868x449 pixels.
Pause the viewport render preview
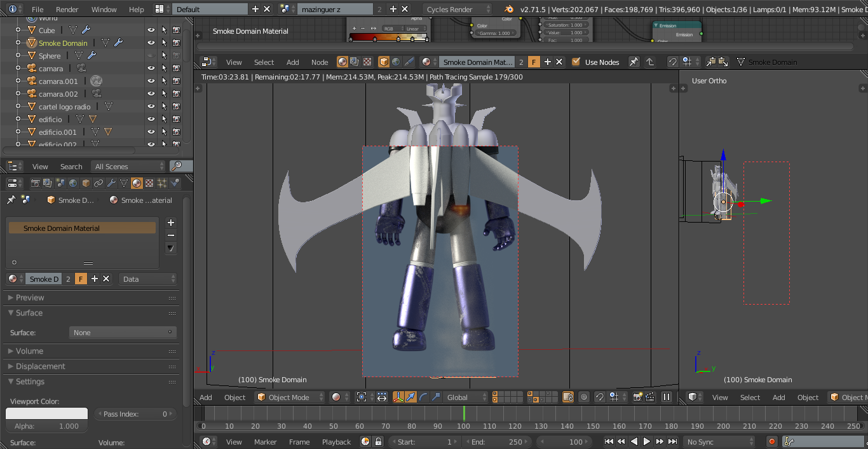[666, 397]
